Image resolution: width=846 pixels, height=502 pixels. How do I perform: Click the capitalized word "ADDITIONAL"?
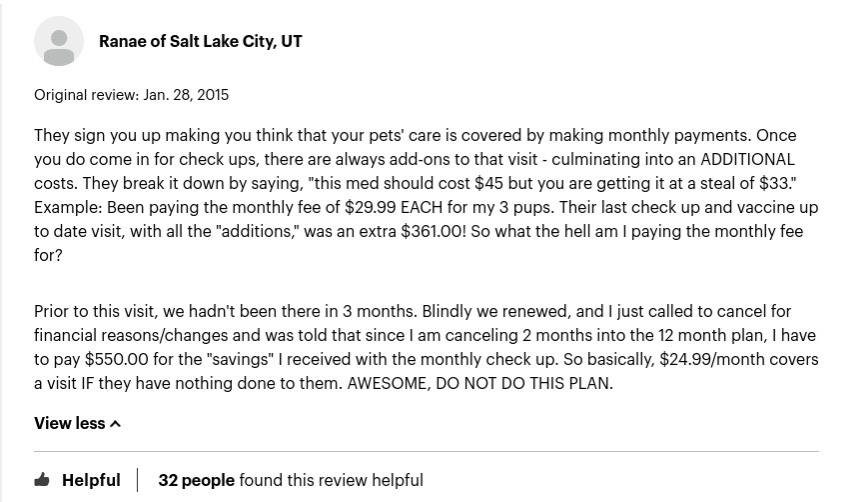tap(748, 159)
